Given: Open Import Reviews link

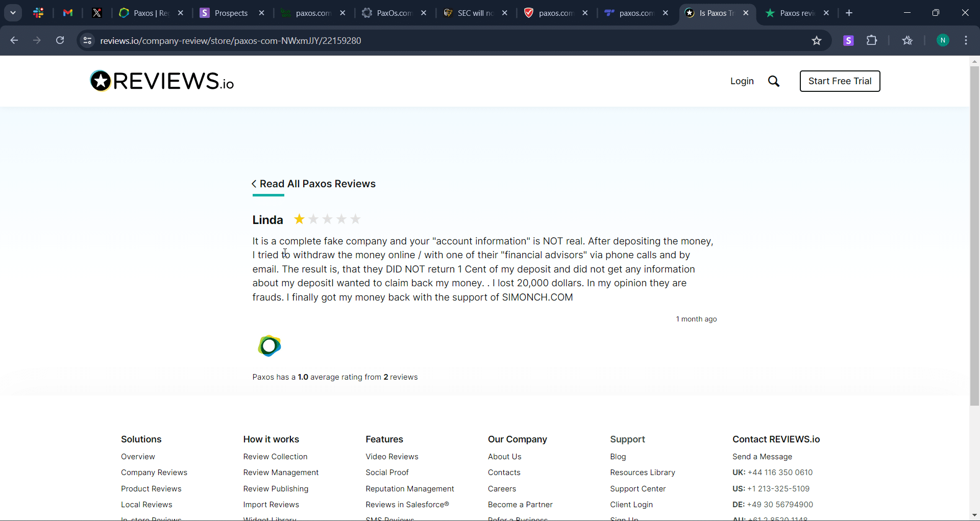Looking at the screenshot, I should coord(271,505).
